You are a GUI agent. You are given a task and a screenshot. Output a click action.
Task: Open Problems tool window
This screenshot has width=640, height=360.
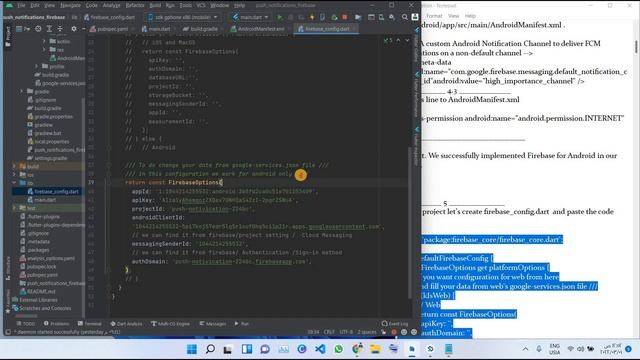(56, 324)
